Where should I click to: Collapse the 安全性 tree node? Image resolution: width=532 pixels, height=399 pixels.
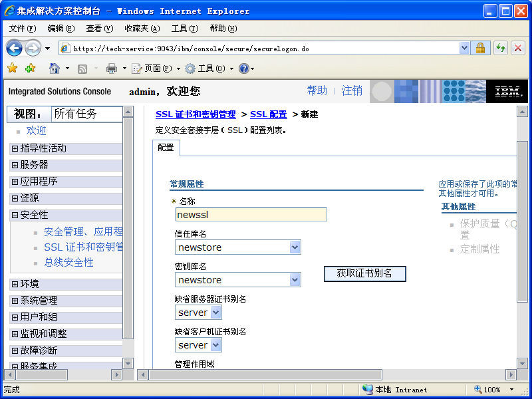[x=15, y=215]
